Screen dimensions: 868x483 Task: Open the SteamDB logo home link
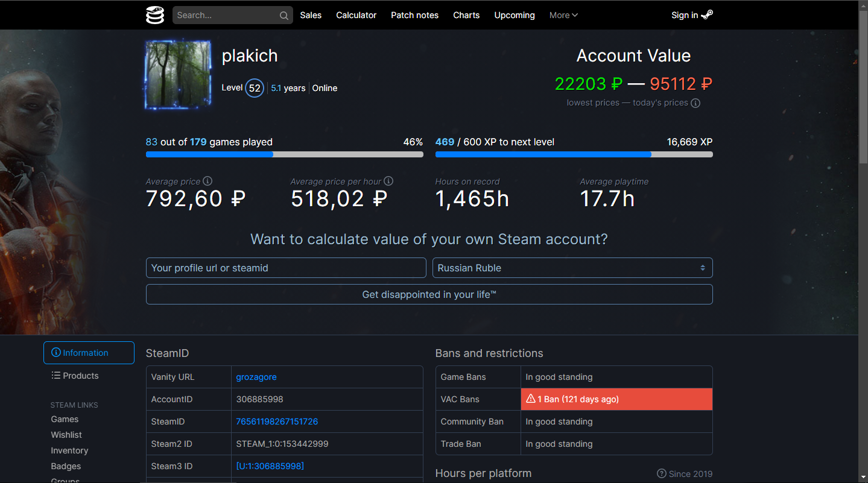155,15
